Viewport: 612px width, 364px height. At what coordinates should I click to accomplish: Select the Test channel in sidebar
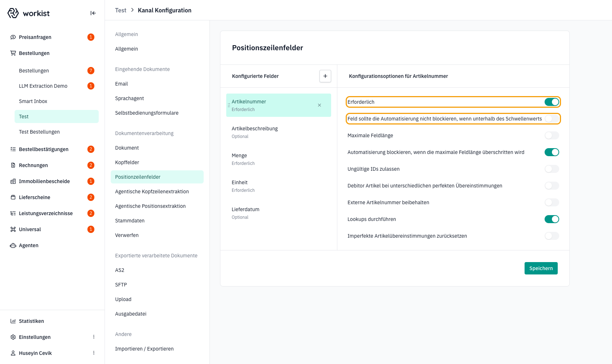(56, 116)
